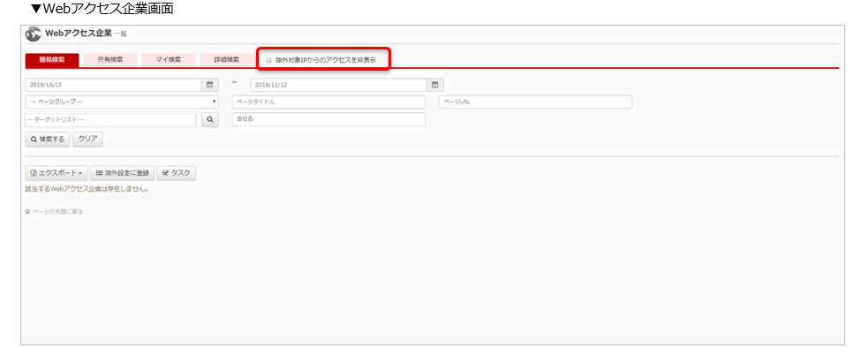Switch to the 共有検索 tab
The image size is (868, 348).
click(110, 60)
